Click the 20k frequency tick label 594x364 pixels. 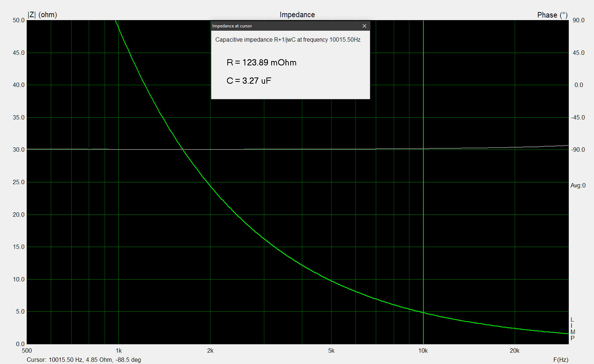click(x=514, y=351)
